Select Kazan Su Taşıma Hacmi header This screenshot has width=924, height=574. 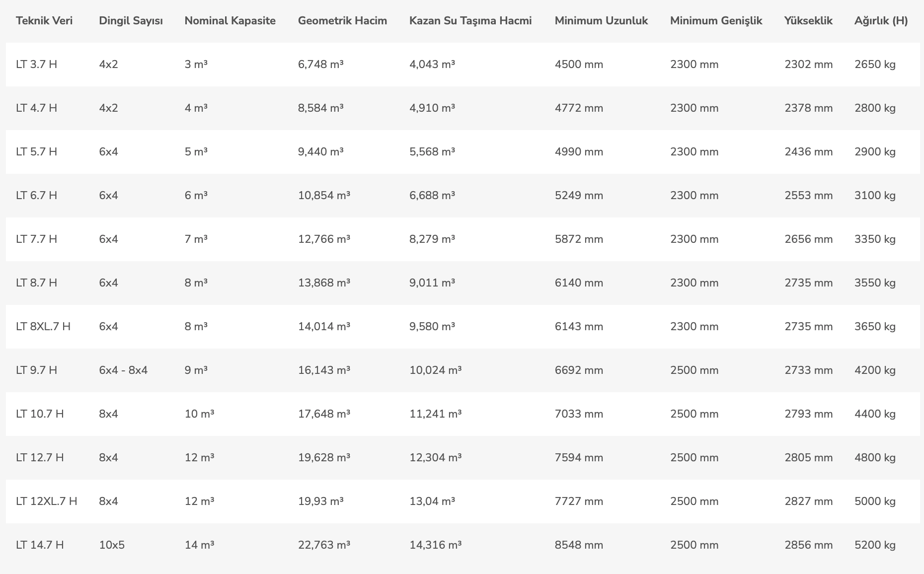pos(470,21)
